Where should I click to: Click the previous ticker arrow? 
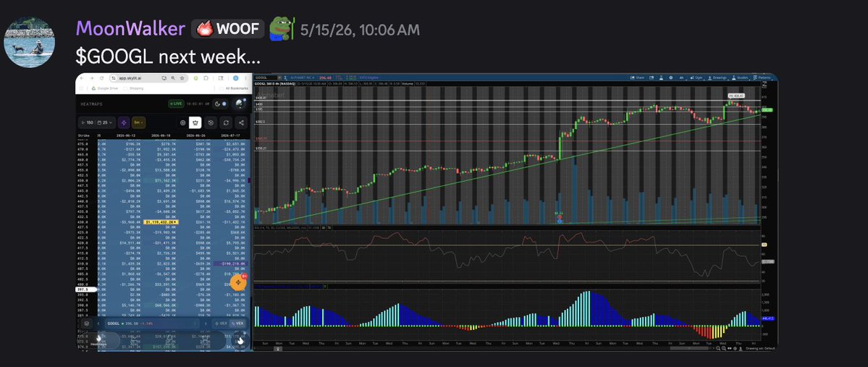tap(98, 324)
